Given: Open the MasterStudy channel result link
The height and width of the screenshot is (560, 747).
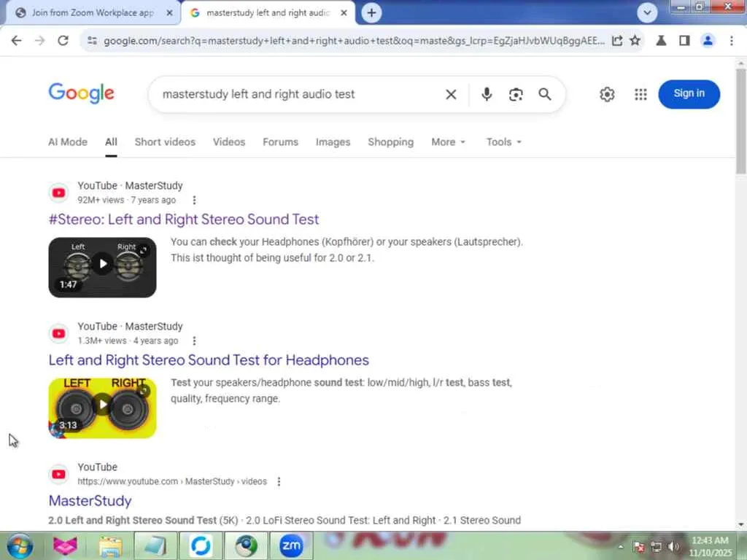Looking at the screenshot, I should [x=90, y=501].
